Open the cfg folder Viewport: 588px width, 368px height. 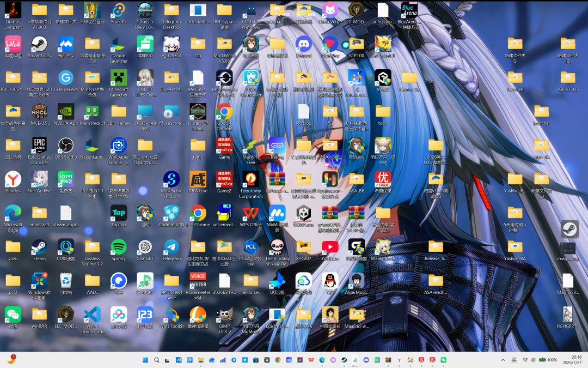198,46
